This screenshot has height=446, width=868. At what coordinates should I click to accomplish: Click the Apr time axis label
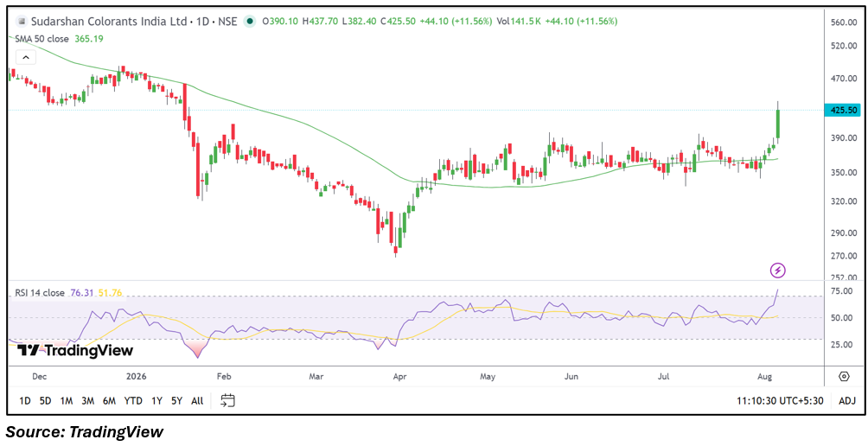pyautogui.click(x=399, y=377)
